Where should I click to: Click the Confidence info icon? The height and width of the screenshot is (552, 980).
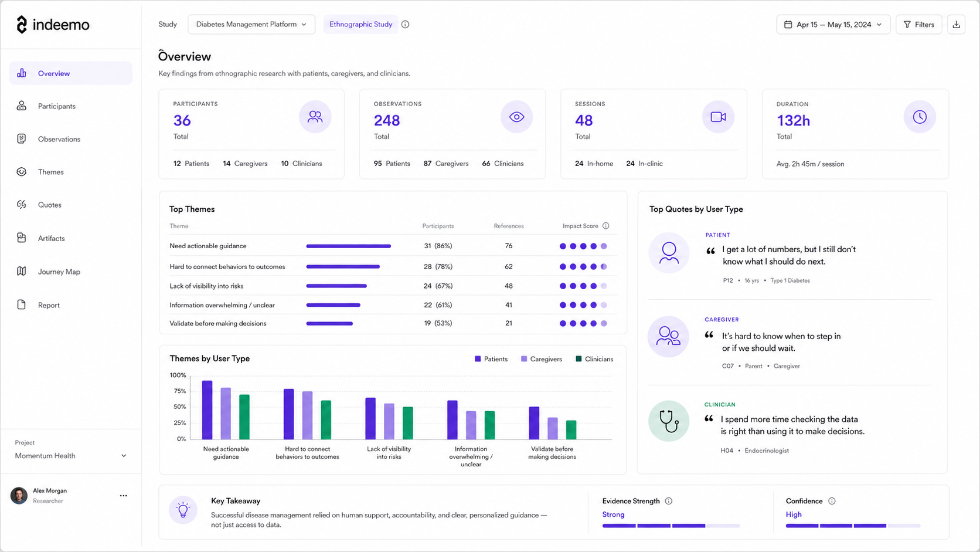point(832,501)
